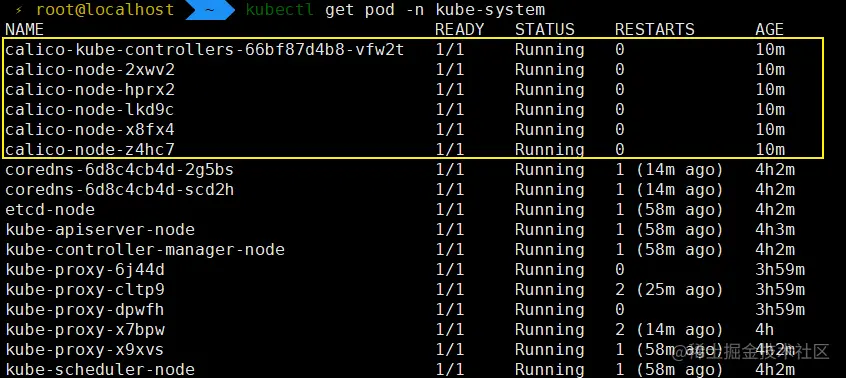Select the kube-scheduler-node pod name

[100, 370]
